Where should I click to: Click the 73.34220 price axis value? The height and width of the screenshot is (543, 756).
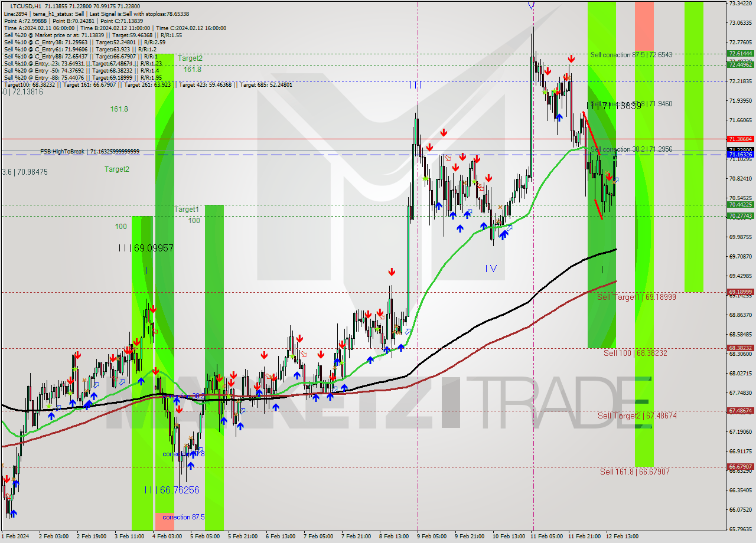741,4
